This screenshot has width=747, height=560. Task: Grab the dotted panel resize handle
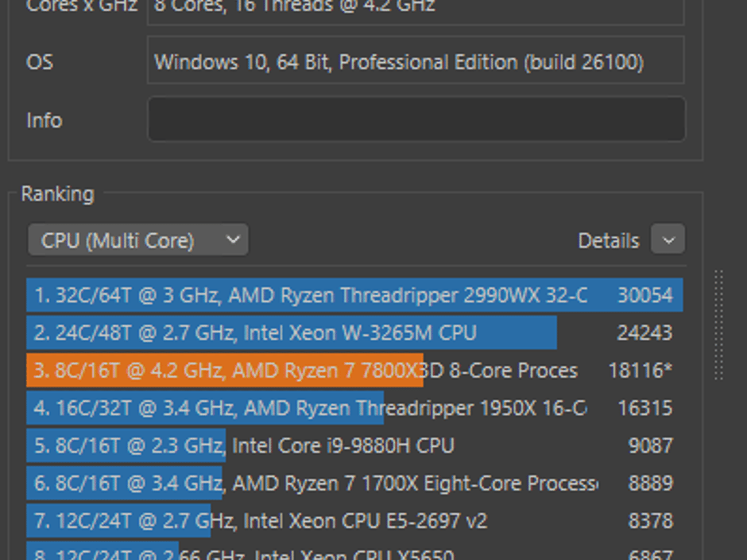719,325
